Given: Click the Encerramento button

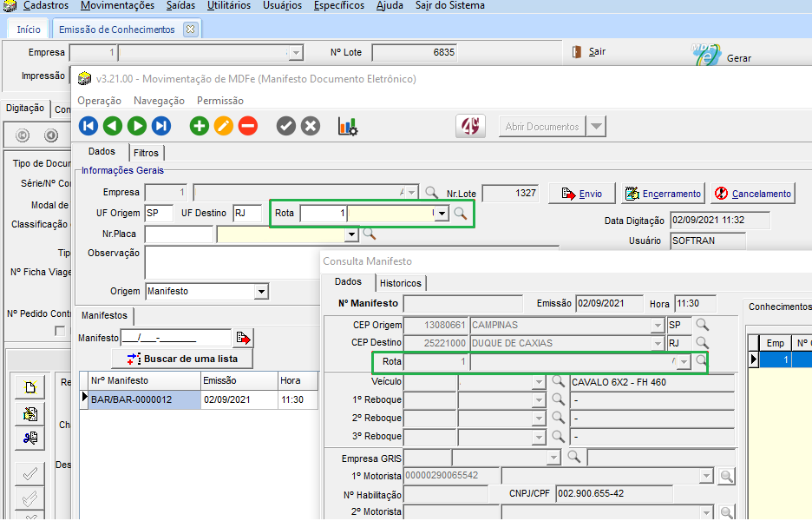Looking at the screenshot, I should click(x=664, y=194).
